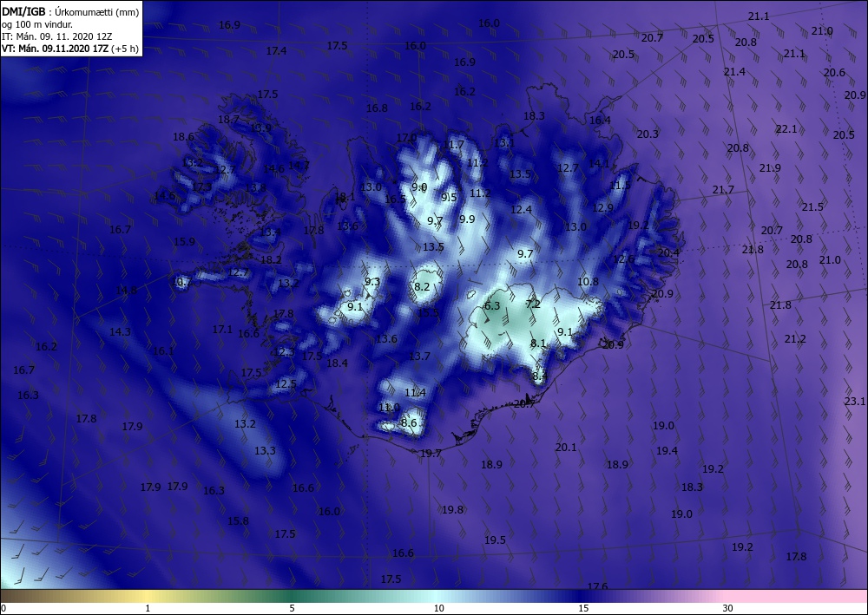Select the 'Úrkomumætti (mm)' heading text

coord(97,12)
